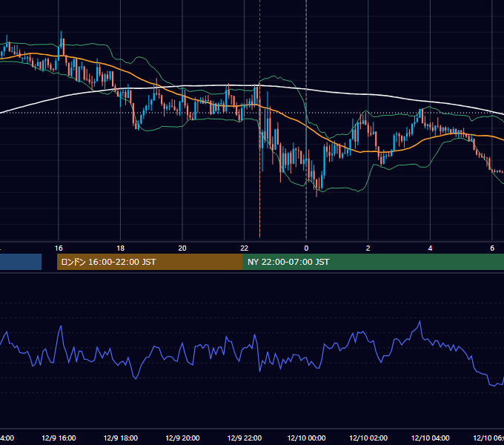The height and width of the screenshot is (445, 504).
Task: Click the blue session bar before London
Action: click(21, 262)
